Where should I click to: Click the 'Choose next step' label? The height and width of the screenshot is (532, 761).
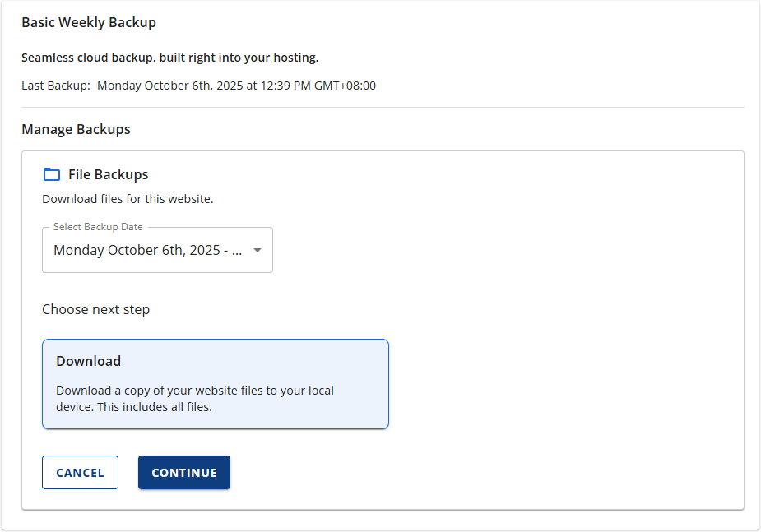tap(95, 310)
